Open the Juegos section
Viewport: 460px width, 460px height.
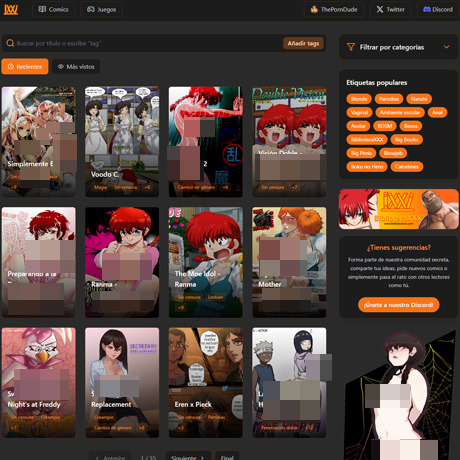[x=101, y=9]
